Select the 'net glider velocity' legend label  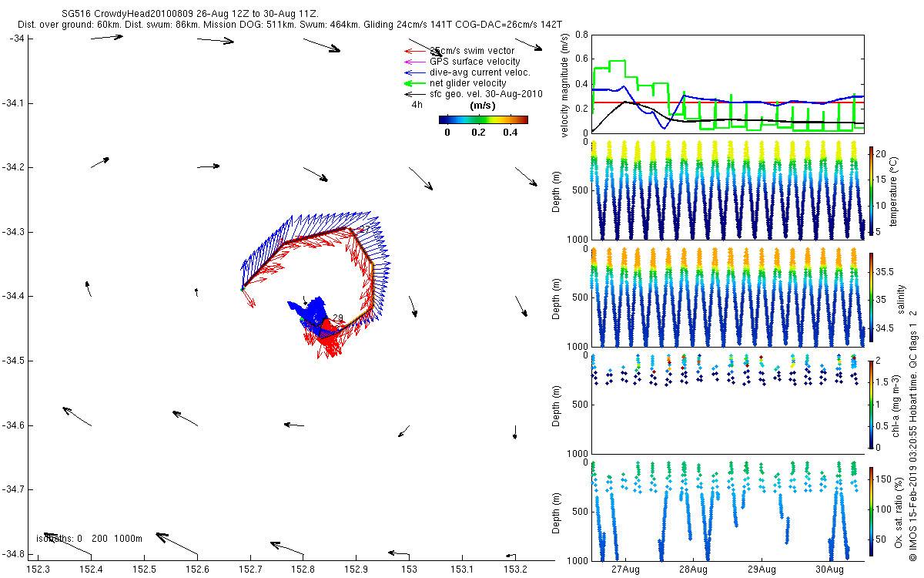(x=468, y=83)
